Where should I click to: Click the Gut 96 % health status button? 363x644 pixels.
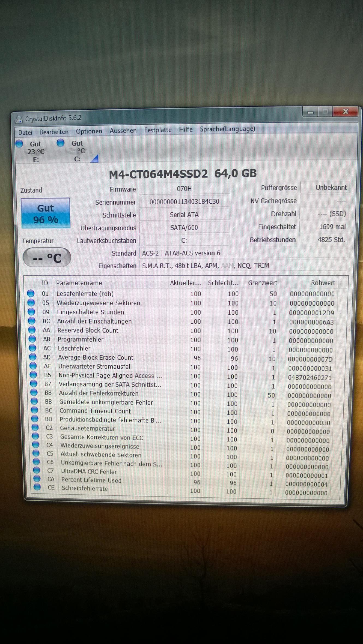click(46, 213)
